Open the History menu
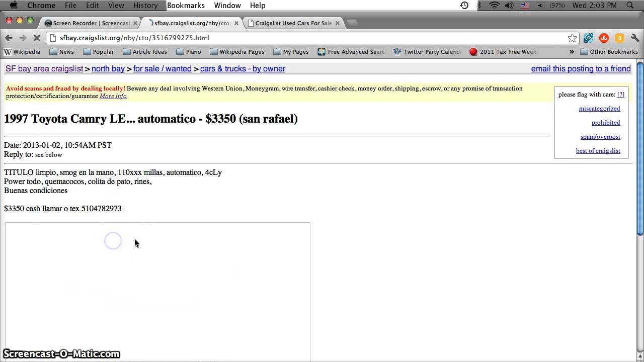The image size is (644, 362). coord(145,5)
